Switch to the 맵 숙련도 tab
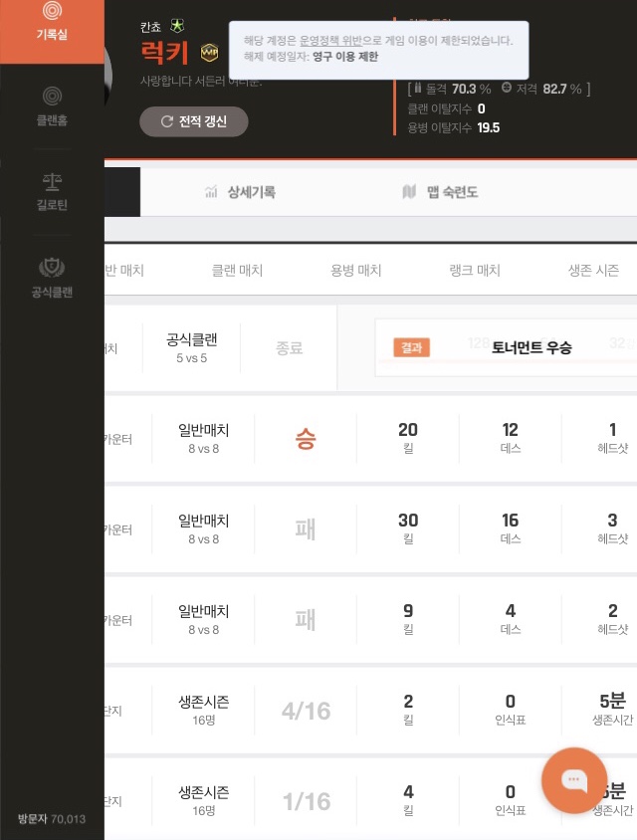 pos(452,192)
